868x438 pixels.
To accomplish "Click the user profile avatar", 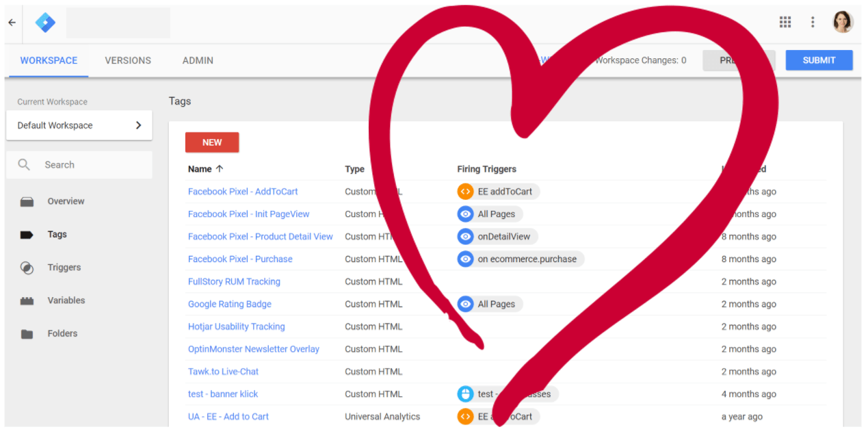I will pyautogui.click(x=843, y=22).
